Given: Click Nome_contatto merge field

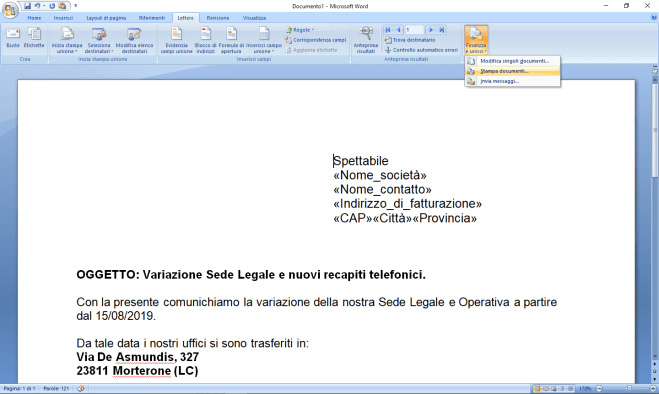Looking at the screenshot, I should click(382, 190).
